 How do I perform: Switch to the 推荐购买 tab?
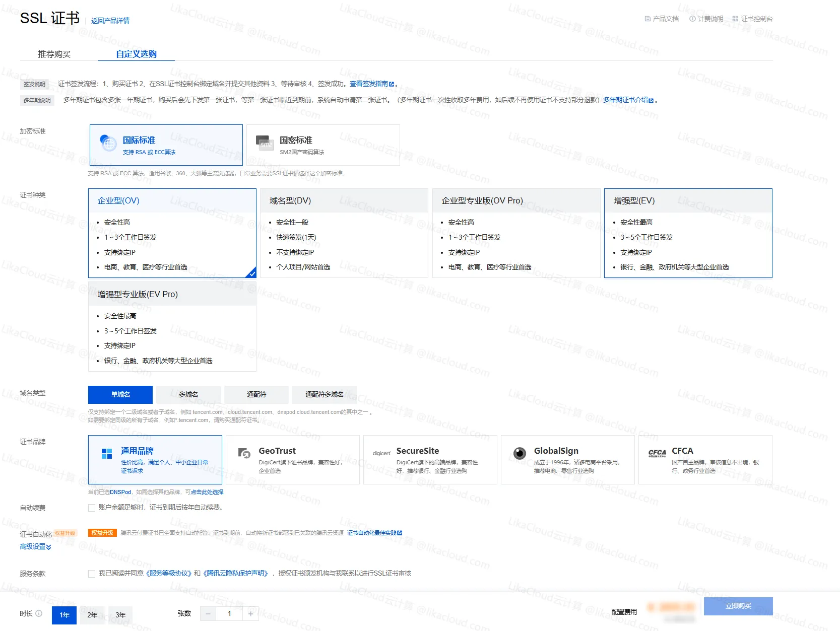coord(54,54)
